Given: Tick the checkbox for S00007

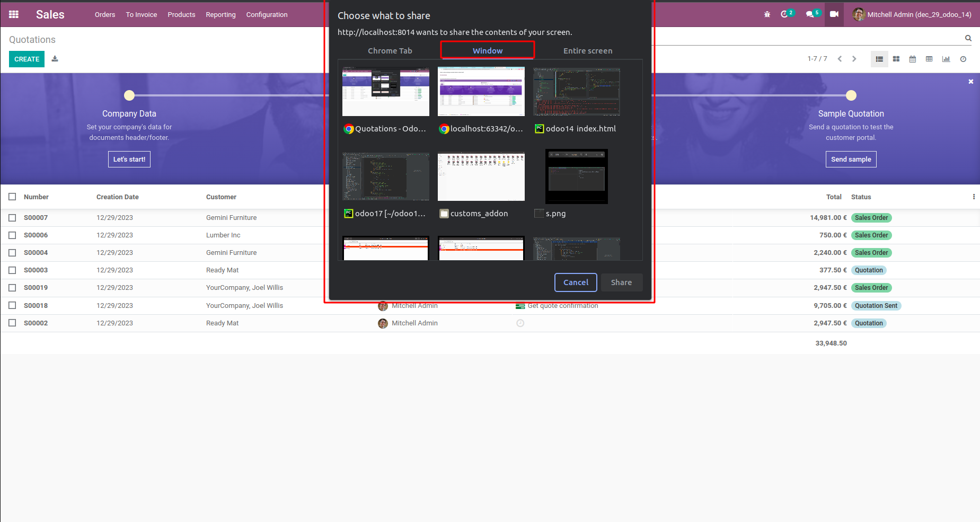Looking at the screenshot, I should pos(12,218).
